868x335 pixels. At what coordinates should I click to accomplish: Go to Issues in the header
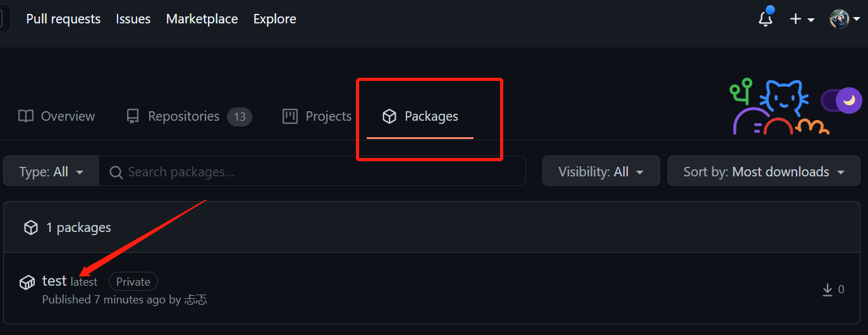pyautogui.click(x=133, y=19)
